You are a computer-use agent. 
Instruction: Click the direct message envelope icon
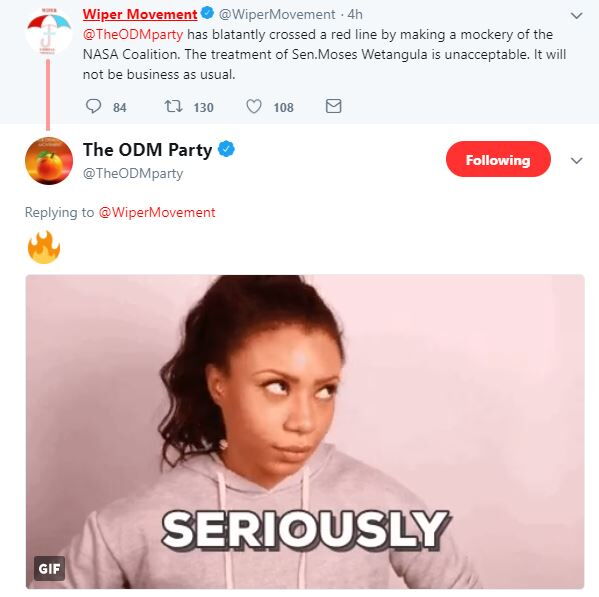(x=333, y=106)
